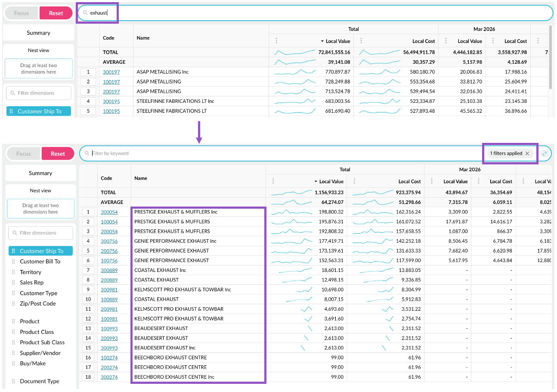Open the Summary tab in lower panel
557x392 pixels.
point(40,173)
